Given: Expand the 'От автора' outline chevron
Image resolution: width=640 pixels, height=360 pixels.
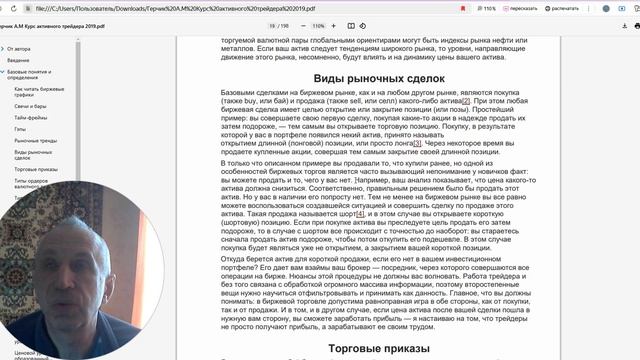Looking at the screenshot, I should pyautogui.click(x=2, y=49).
